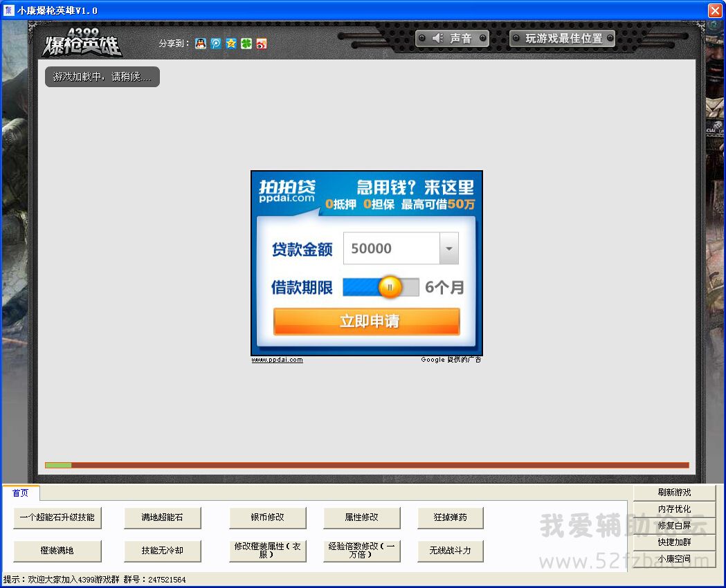Screen dimensions: 726x588
Task: Click the title bar app icon
Action: coord(9,10)
